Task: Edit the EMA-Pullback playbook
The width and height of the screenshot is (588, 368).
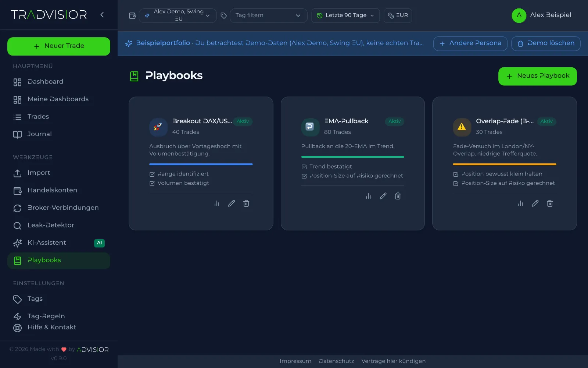Action: [x=383, y=196]
